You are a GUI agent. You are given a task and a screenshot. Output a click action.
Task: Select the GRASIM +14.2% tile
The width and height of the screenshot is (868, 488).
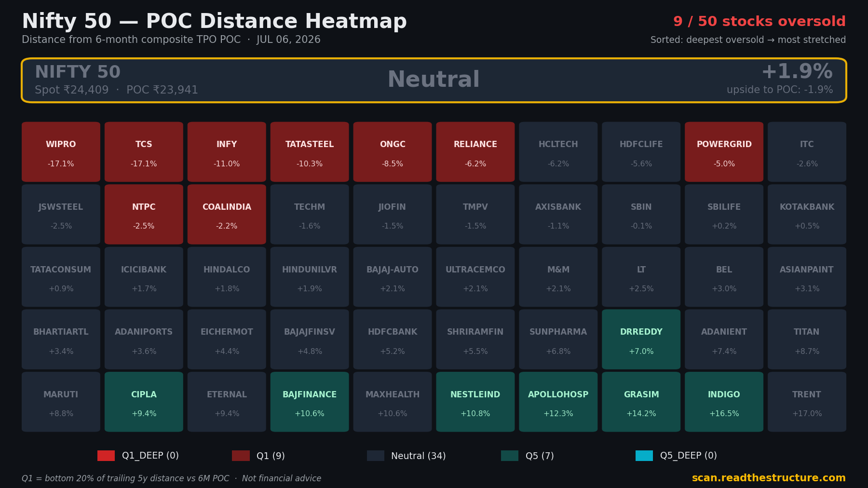click(x=641, y=402)
